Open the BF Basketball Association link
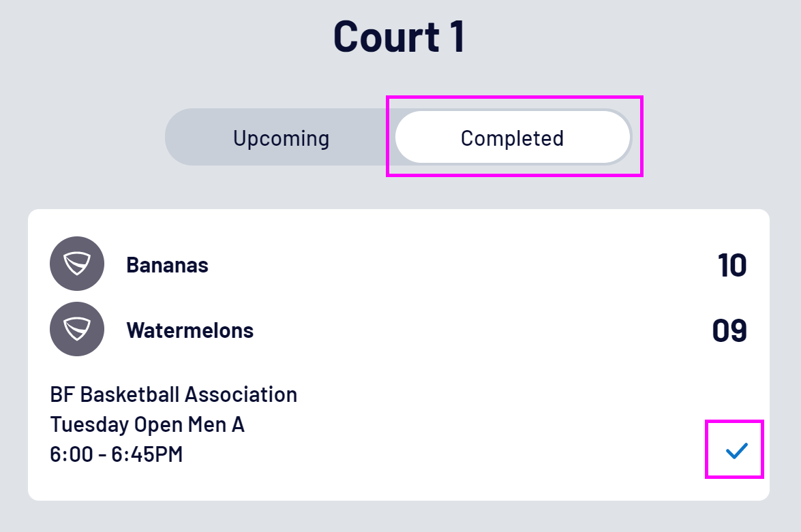Viewport: 801px width, 532px height. pyautogui.click(x=173, y=394)
